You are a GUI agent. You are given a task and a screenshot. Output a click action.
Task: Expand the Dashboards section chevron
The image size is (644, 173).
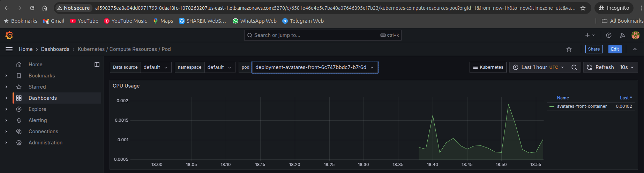6,98
